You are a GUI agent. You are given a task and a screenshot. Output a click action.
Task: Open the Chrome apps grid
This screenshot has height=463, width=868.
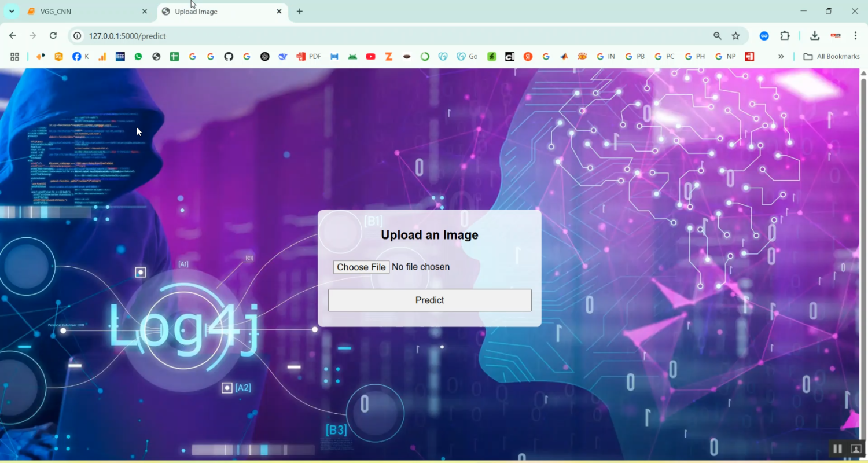(14, 57)
